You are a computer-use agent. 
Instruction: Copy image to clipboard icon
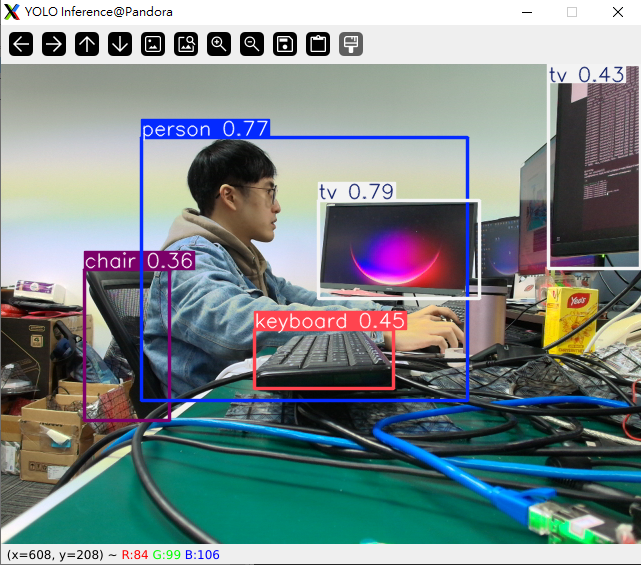(x=318, y=44)
